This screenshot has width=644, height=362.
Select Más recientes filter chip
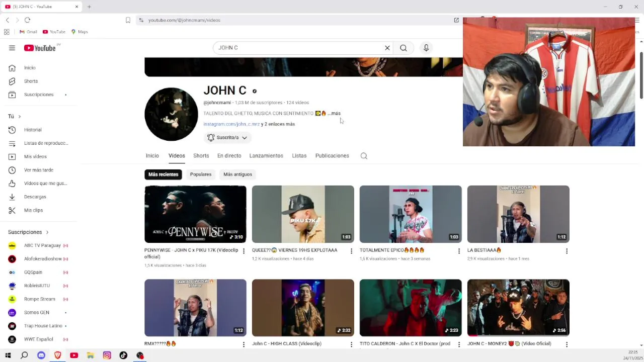pos(163,174)
